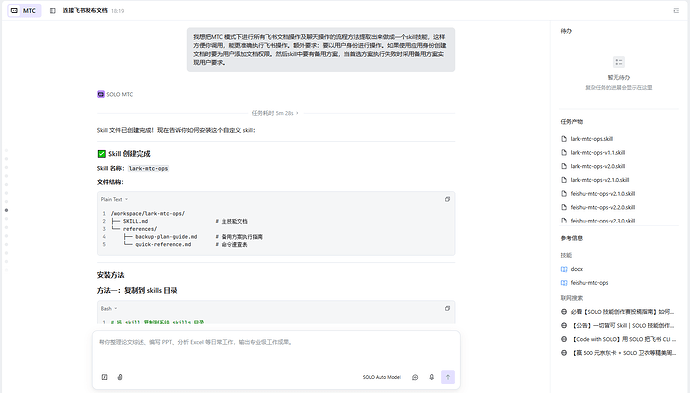Open search result 【公告】一切皆可 Skill
Viewport: 690px width, 393px height.
(x=622, y=325)
